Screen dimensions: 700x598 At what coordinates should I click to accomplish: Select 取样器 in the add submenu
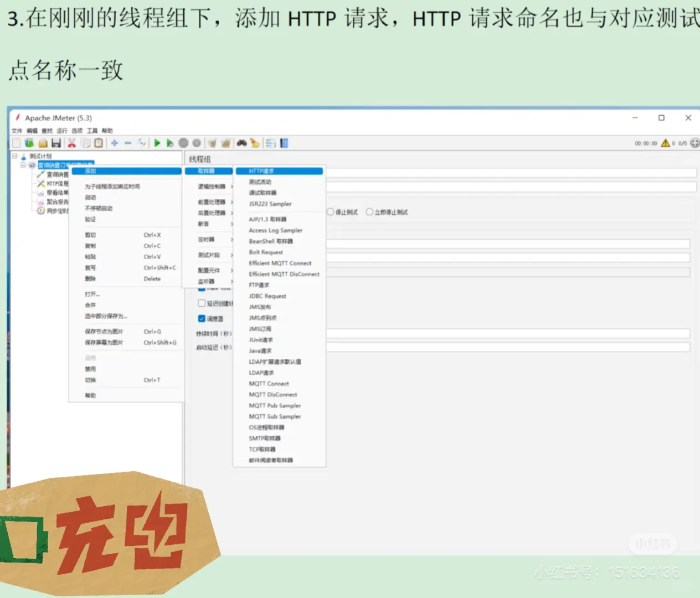pyautogui.click(x=208, y=171)
